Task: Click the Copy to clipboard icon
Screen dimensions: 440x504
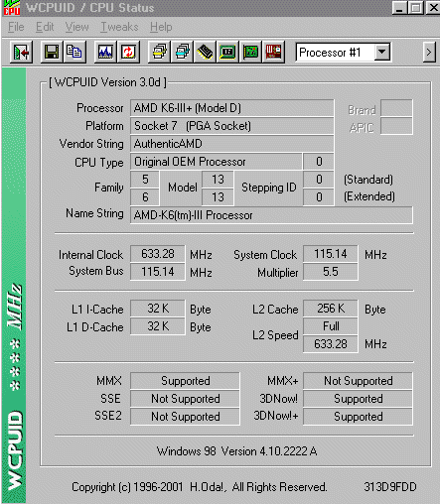Action: (x=74, y=53)
